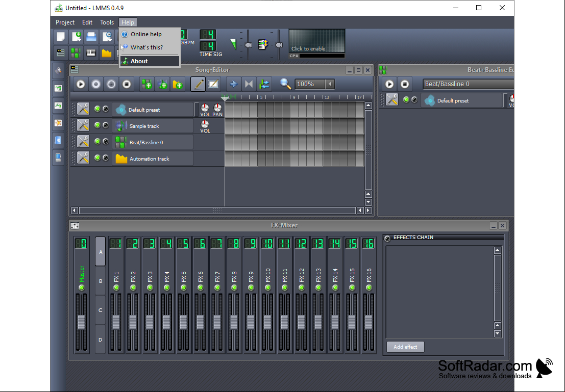Open the Project menu
This screenshot has width=565, height=392.
pos(65,22)
